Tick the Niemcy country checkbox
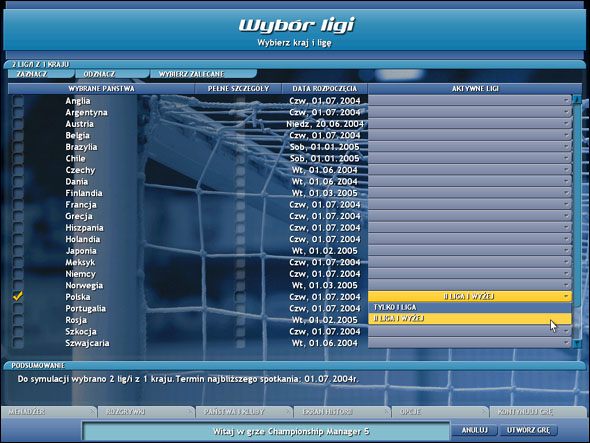The width and height of the screenshot is (590, 443). (x=18, y=274)
